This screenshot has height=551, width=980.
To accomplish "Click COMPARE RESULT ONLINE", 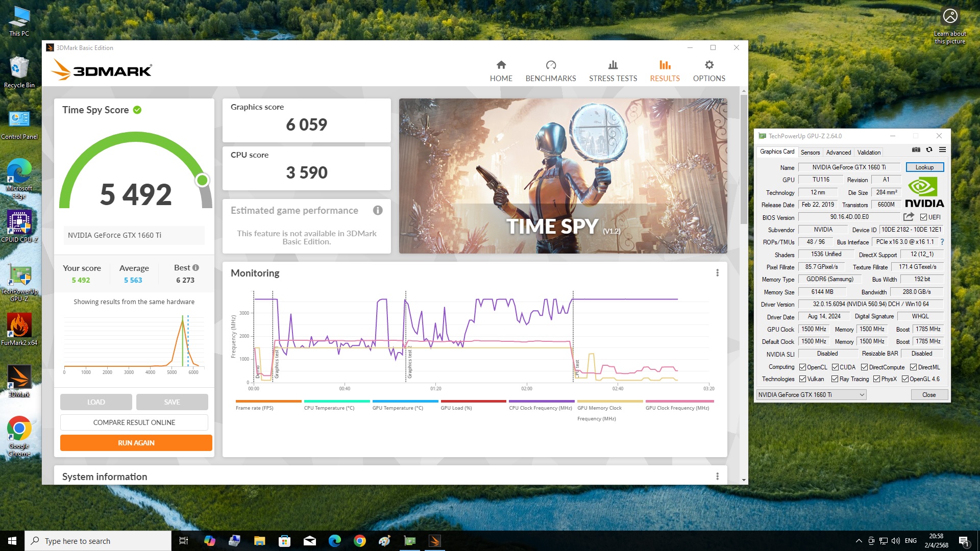I will (134, 422).
